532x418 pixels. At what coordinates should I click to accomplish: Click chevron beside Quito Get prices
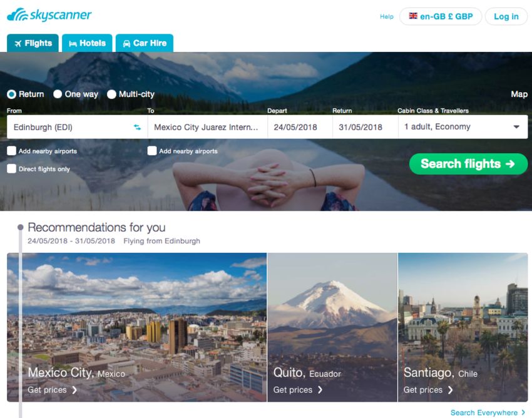coord(320,390)
